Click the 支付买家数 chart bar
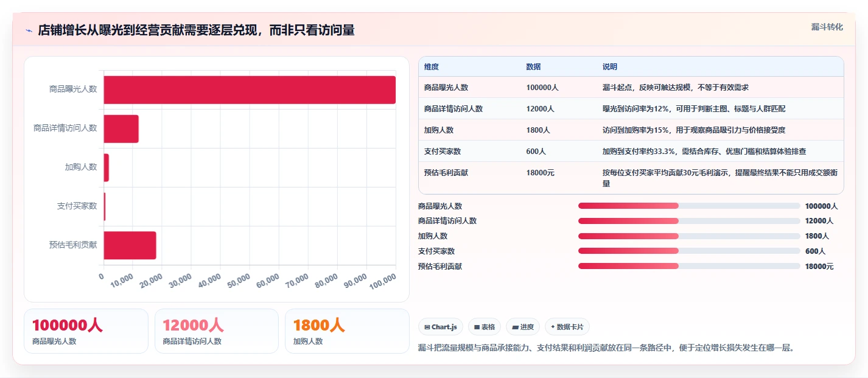 [105, 206]
